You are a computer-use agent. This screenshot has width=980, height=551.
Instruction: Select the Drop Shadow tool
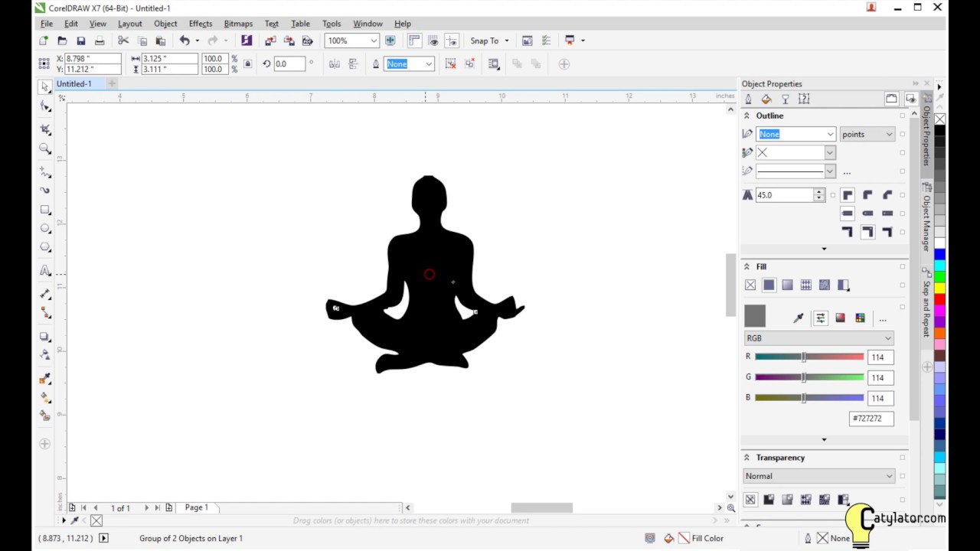point(45,337)
